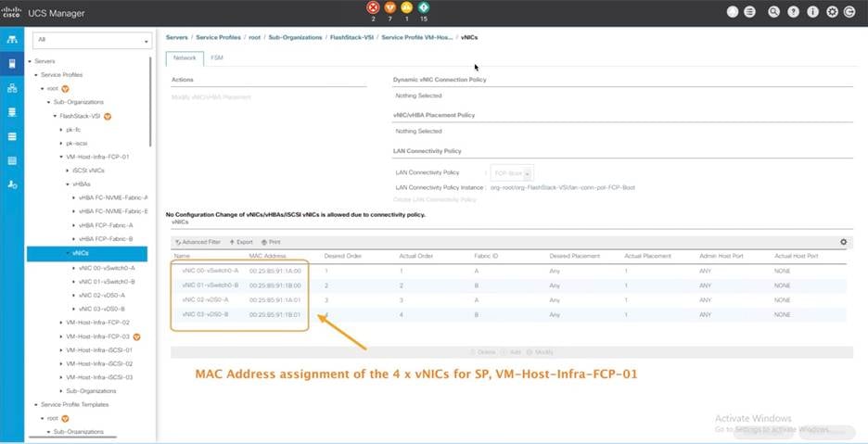The image size is (868, 444).
Task: Sort by Fabric ID column header
Action: (486, 257)
